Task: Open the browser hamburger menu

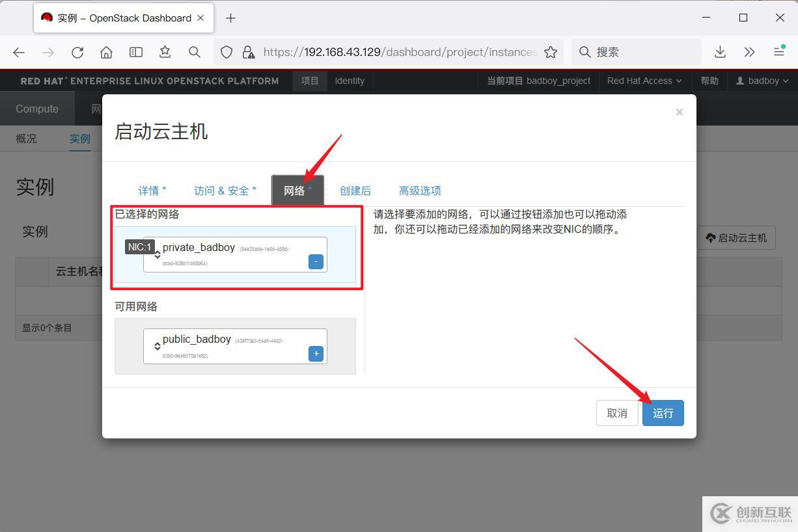Action: coord(778,52)
